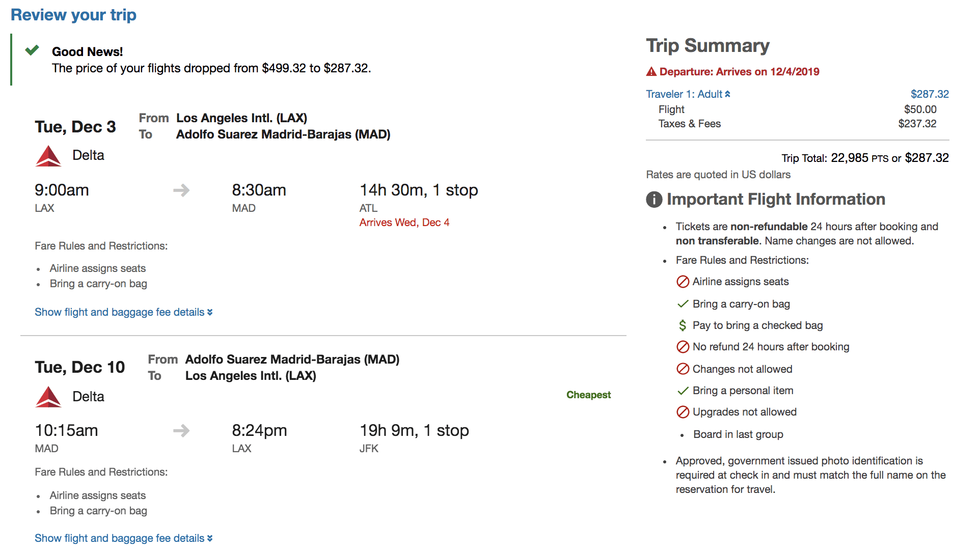Expand flight and baggage fee details for Dec 10
The image size is (980, 551).
click(123, 538)
